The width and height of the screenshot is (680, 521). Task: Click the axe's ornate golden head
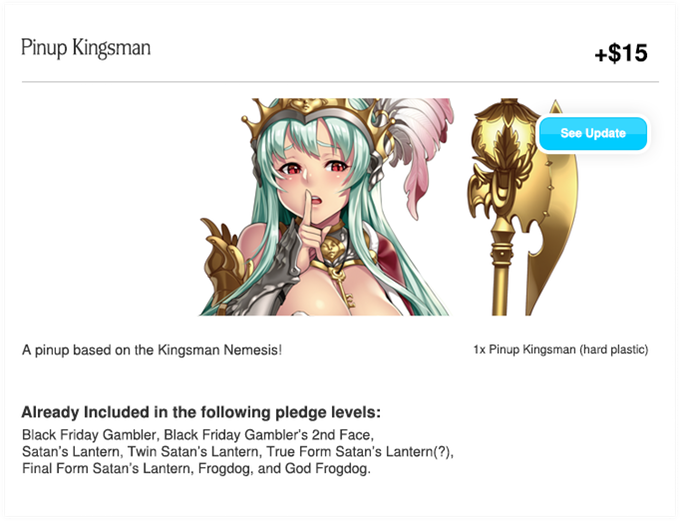point(503,158)
